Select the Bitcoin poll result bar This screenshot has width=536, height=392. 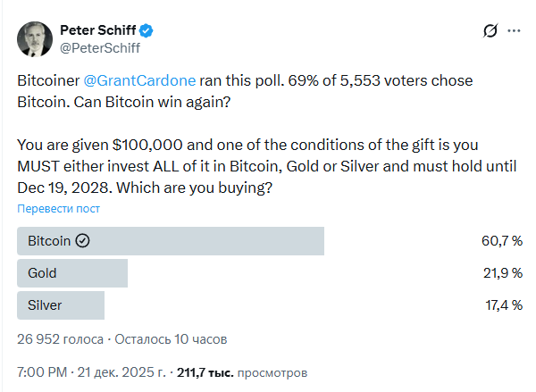click(170, 241)
